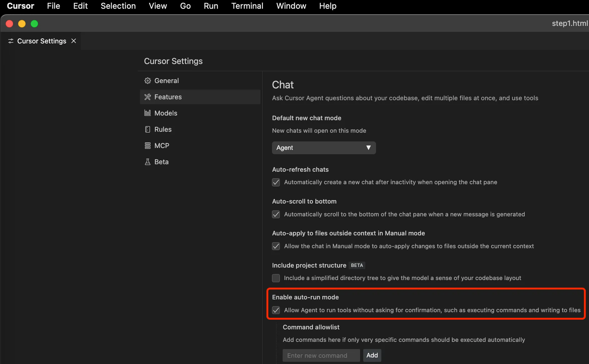Open the Help menu

click(x=328, y=6)
